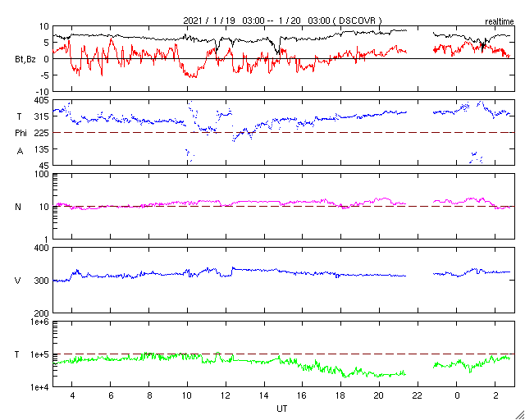This screenshot has height=420, width=525.
Task: Click the '405' phi tick label
Action: click(x=43, y=100)
